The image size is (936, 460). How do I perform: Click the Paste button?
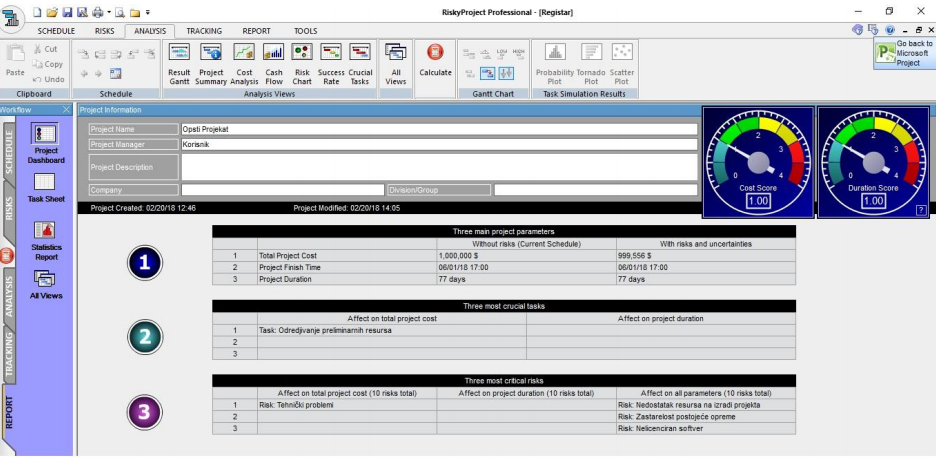(x=15, y=61)
